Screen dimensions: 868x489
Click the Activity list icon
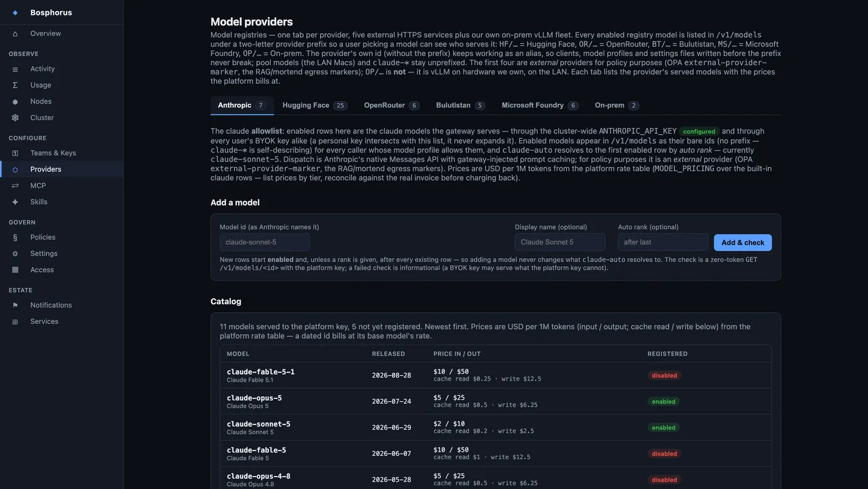[15, 69]
